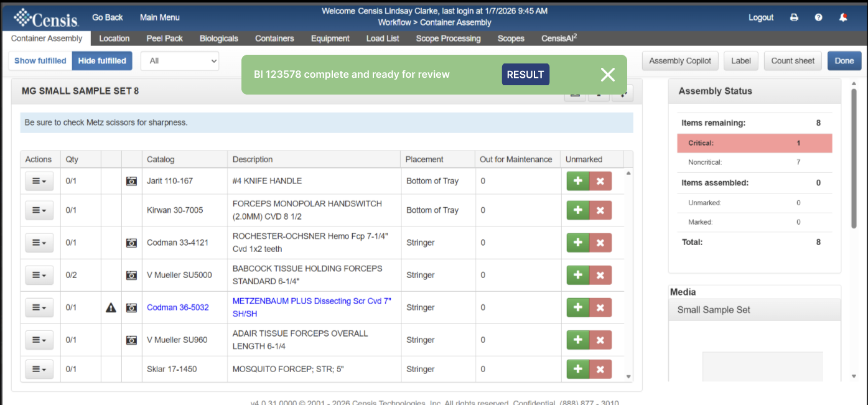Open Actions menu for V Mueller SU5000
This screenshot has width=868, height=405.
(39, 275)
